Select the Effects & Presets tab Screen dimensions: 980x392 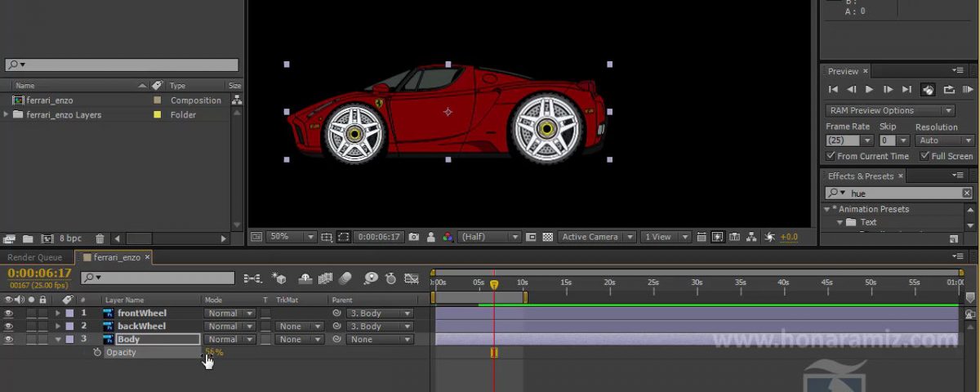click(861, 176)
